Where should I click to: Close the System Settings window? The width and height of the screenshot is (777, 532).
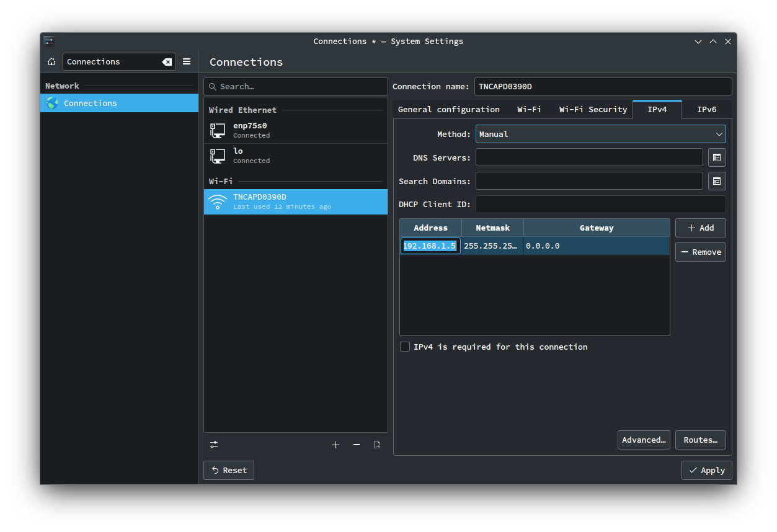pyautogui.click(x=728, y=42)
